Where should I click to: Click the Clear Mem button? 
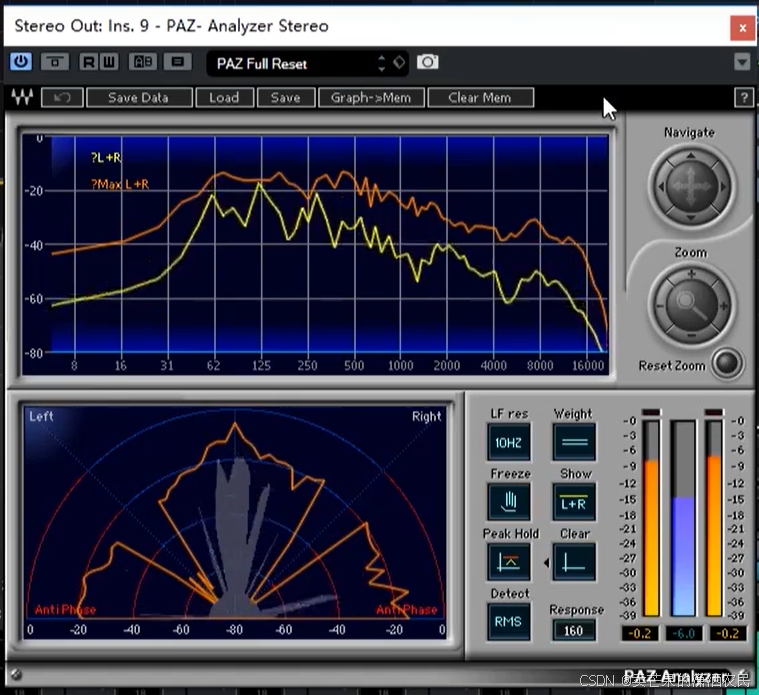[x=481, y=98]
